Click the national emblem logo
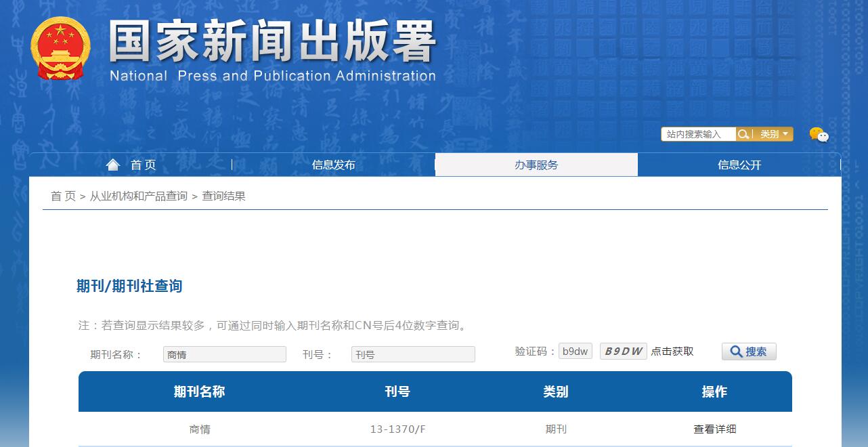Viewport: 868px width, 447px height. 61,47
